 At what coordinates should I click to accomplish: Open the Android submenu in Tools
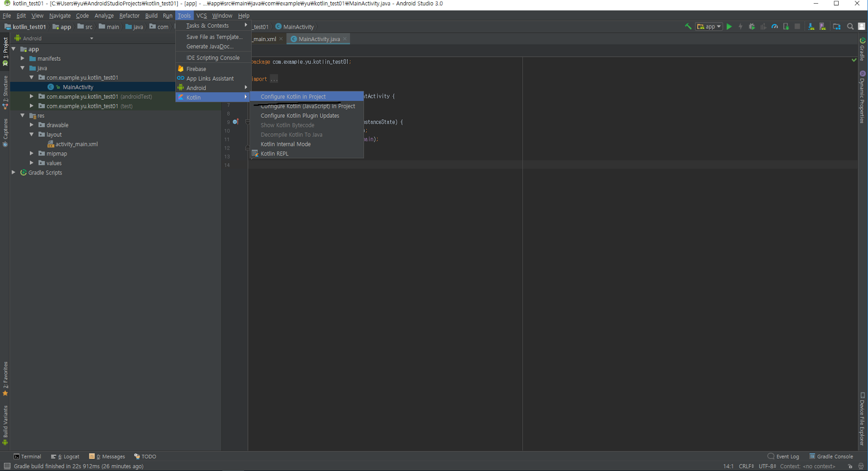pos(213,88)
